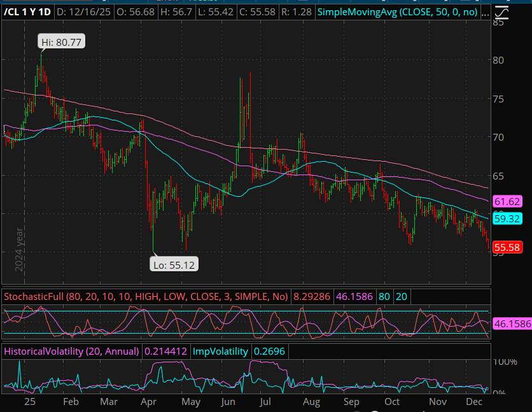Click the 8.29286 stochastic value in header
This screenshot has height=412, width=532.
pyautogui.click(x=311, y=297)
